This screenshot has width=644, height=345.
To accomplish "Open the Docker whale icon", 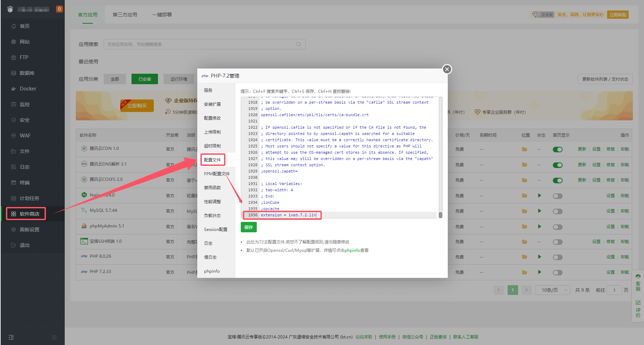I will [14, 89].
